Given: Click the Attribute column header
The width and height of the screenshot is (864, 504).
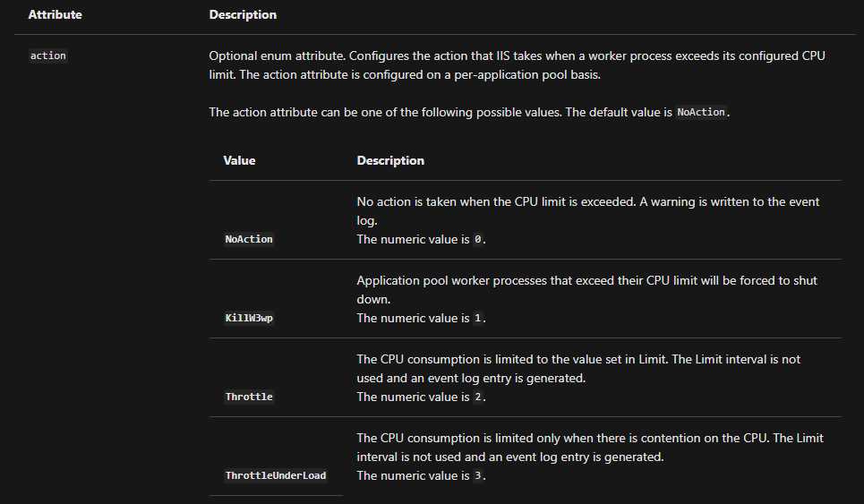Looking at the screenshot, I should coord(56,15).
